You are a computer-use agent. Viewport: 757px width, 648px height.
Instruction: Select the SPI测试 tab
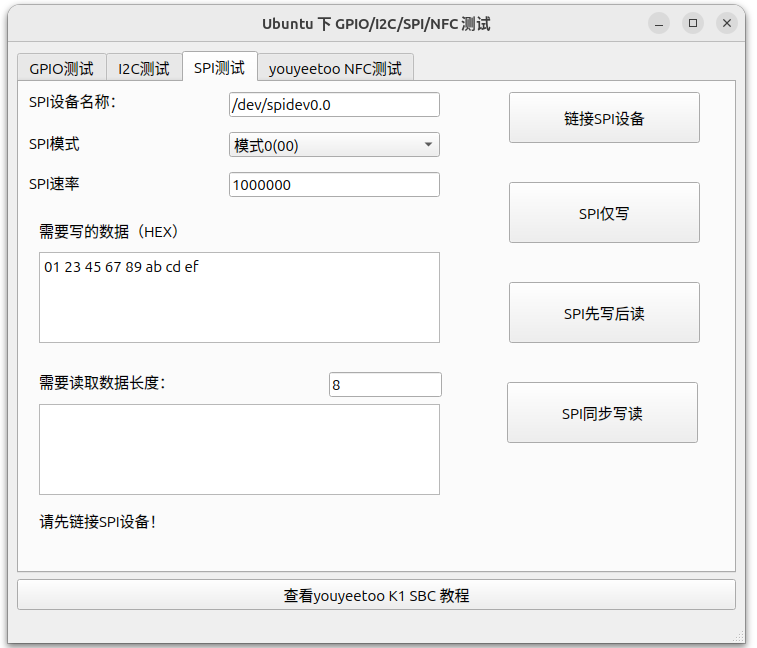point(219,68)
